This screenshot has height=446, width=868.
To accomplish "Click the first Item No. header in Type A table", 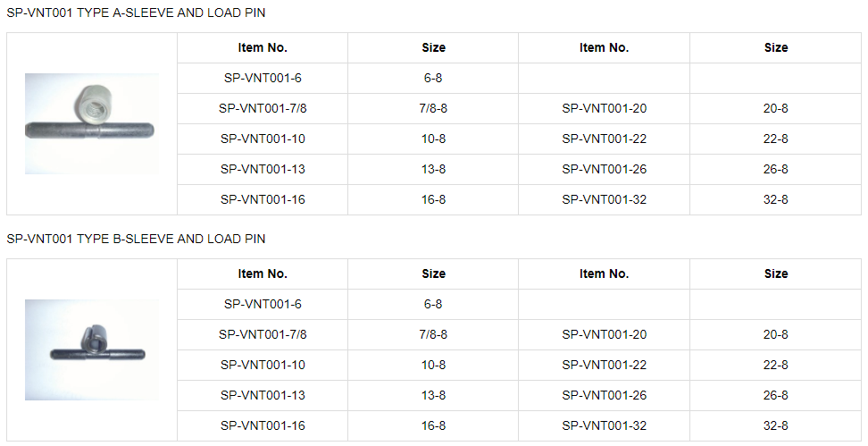I will 263,48.
